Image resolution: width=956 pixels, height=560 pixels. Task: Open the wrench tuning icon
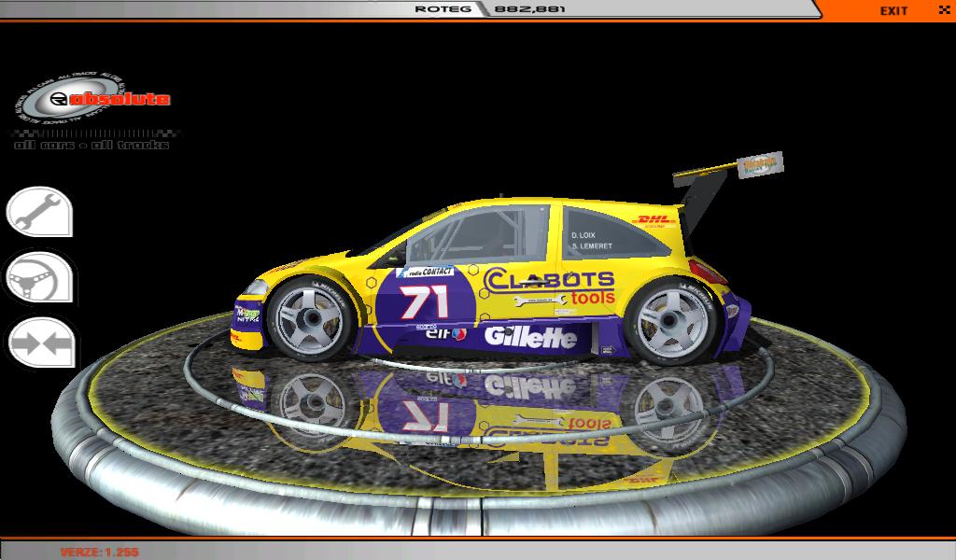39,212
